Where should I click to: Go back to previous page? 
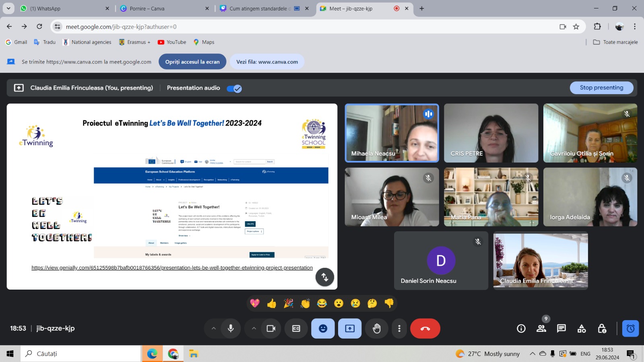pyautogui.click(x=9, y=27)
